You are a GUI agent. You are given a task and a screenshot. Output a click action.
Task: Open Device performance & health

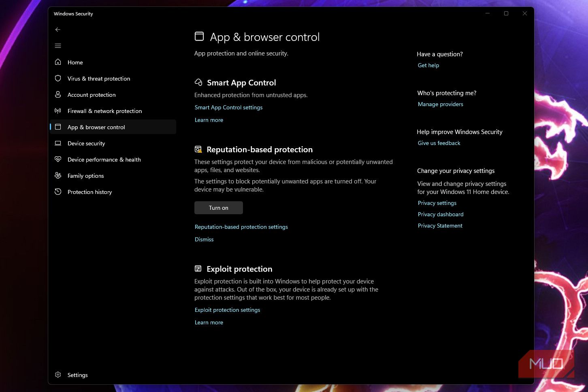click(113, 160)
